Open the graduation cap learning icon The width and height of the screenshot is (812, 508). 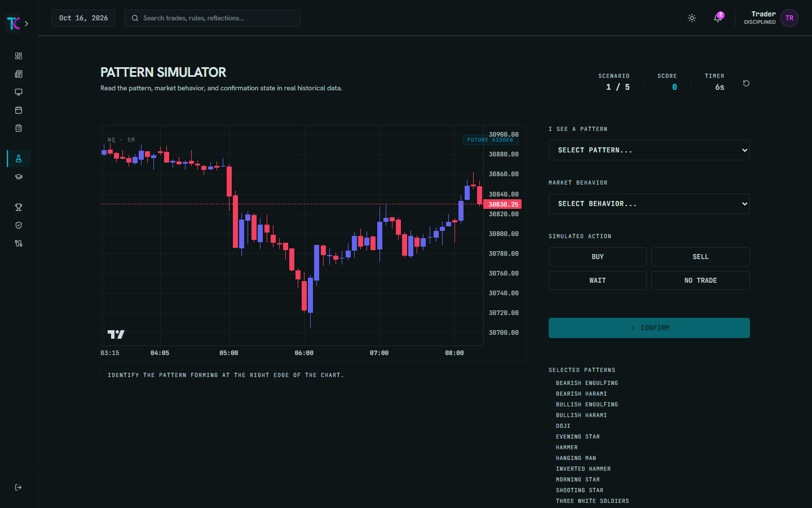tap(19, 177)
